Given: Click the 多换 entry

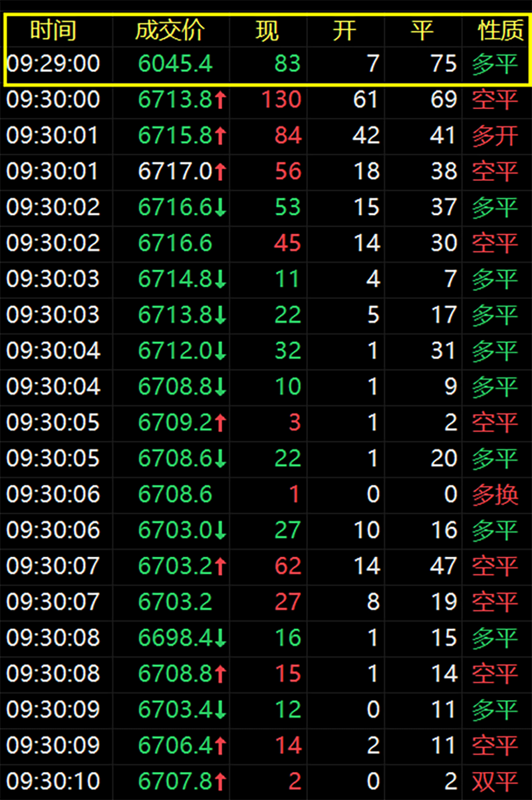Looking at the screenshot, I should (x=495, y=495).
